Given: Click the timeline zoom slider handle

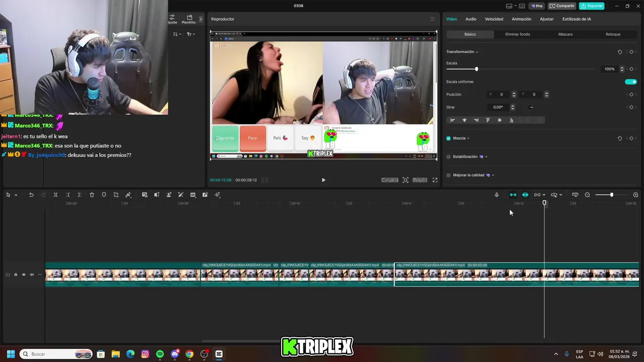Looking at the screenshot, I should point(612,195).
